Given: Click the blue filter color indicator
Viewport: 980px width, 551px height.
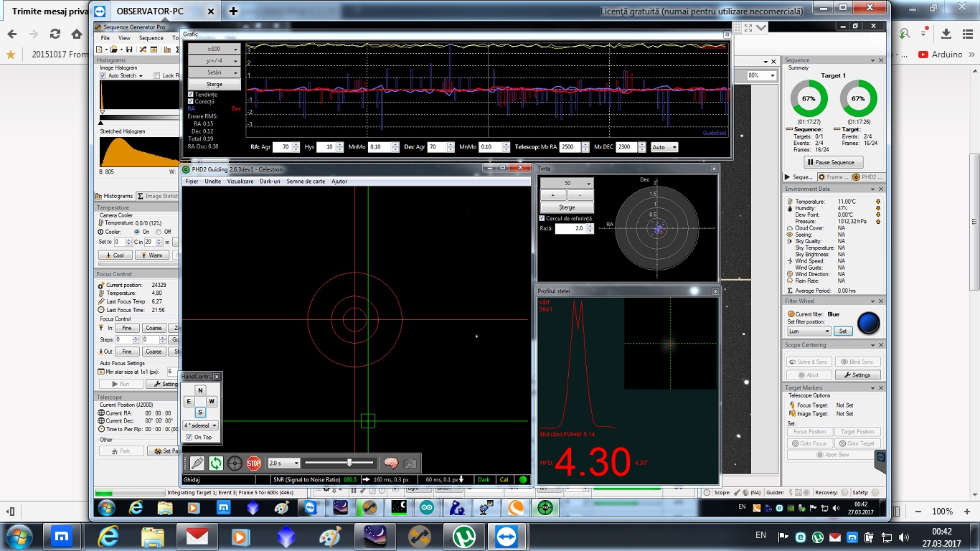Looking at the screenshot, I should pyautogui.click(x=868, y=323).
